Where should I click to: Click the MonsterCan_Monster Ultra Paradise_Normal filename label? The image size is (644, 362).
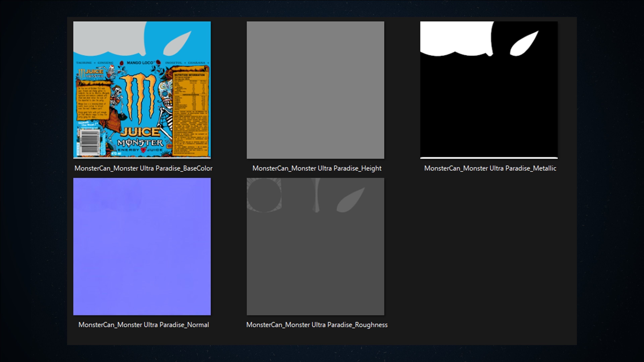tap(144, 324)
